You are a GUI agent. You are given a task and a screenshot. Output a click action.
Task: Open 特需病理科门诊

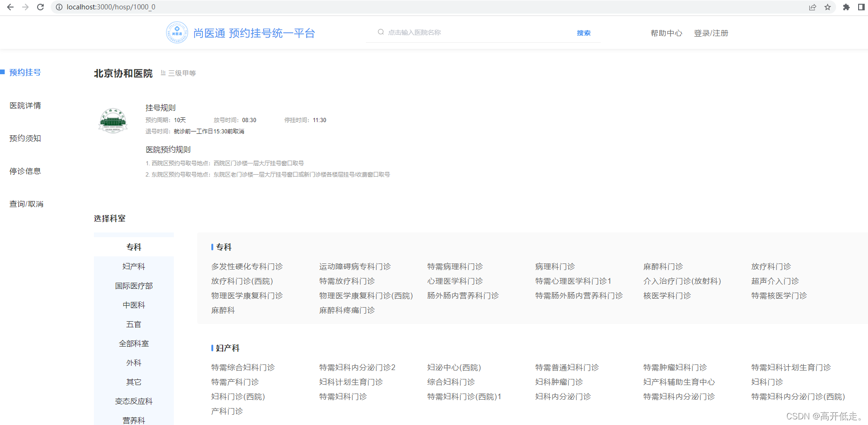(455, 266)
